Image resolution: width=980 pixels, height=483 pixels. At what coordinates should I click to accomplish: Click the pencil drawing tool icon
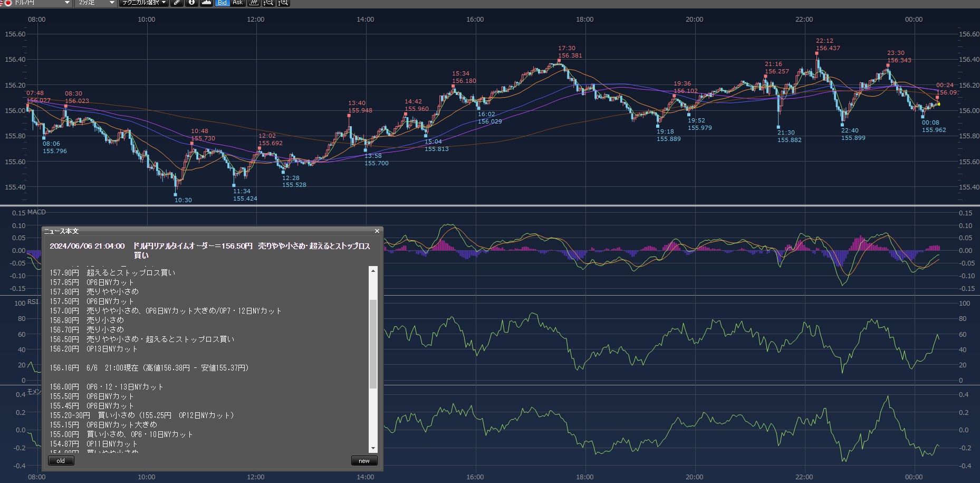tap(177, 3)
